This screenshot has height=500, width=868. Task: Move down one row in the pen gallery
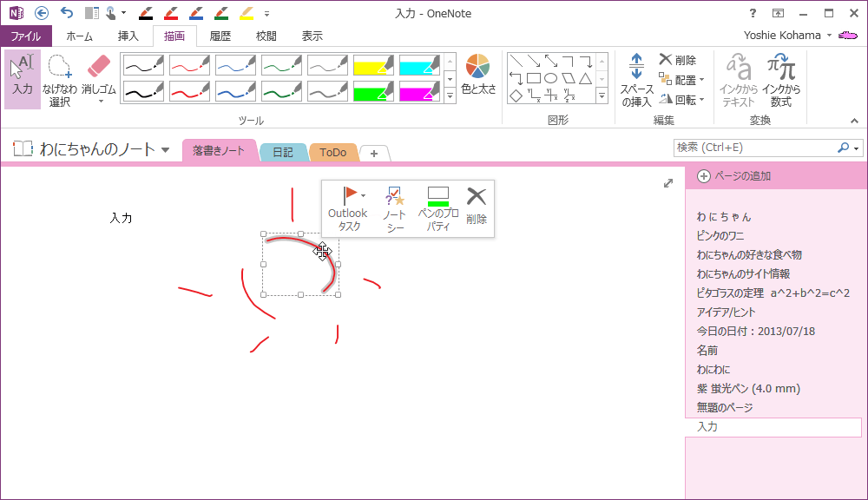tap(450, 79)
